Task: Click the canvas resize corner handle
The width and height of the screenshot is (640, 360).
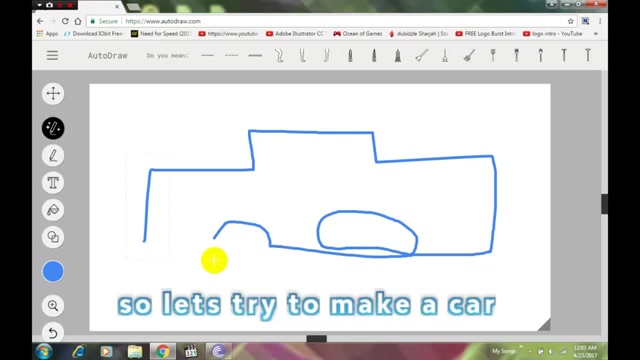Action: [x=544, y=325]
